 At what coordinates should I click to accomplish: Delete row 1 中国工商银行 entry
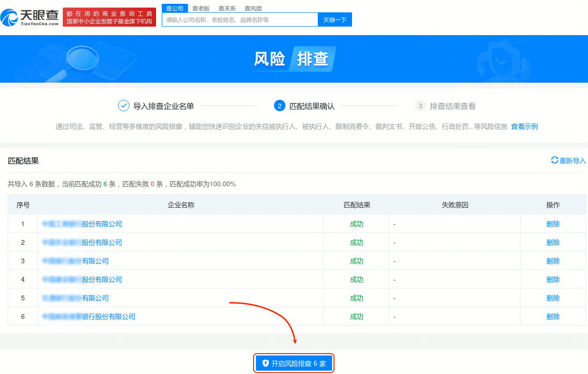click(552, 223)
